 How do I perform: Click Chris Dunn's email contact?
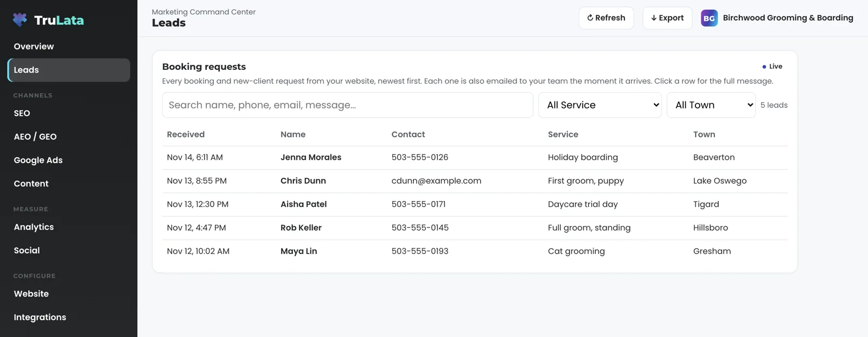436,181
